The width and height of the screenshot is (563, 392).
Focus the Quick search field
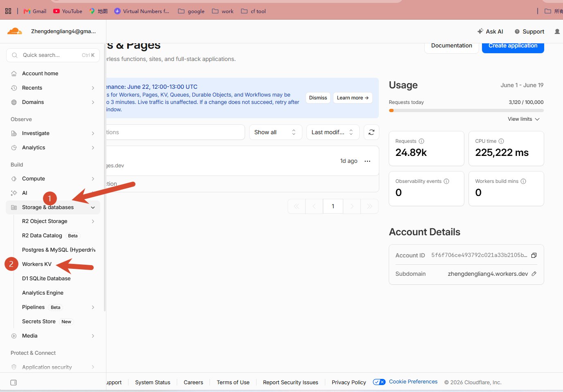click(x=53, y=55)
